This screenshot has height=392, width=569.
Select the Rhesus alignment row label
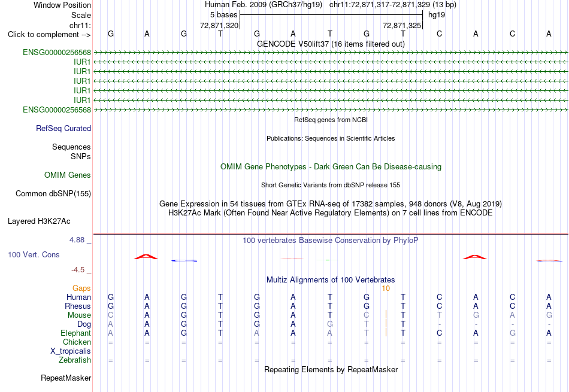pyautogui.click(x=78, y=306)
